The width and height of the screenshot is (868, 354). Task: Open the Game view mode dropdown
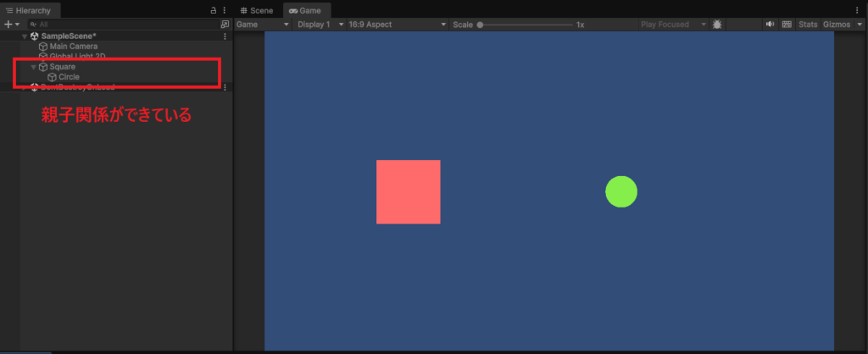click(263, 25)
